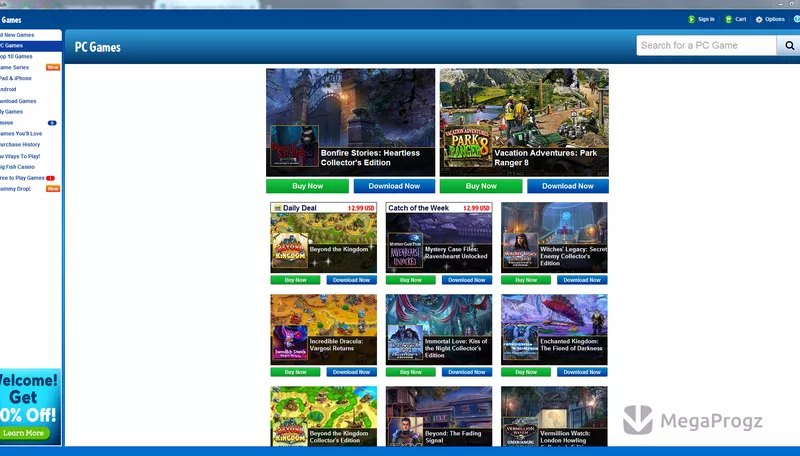Download Now for Immortal Love
Image resolution: width=800 pixels, height=456 pixels.
[467, 372]
